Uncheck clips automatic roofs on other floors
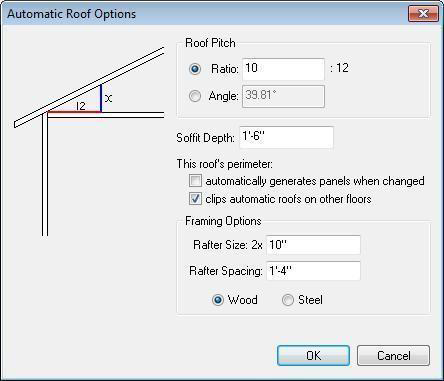The width and height of the screenshot is (444, 381). click(x=195, y=199)
